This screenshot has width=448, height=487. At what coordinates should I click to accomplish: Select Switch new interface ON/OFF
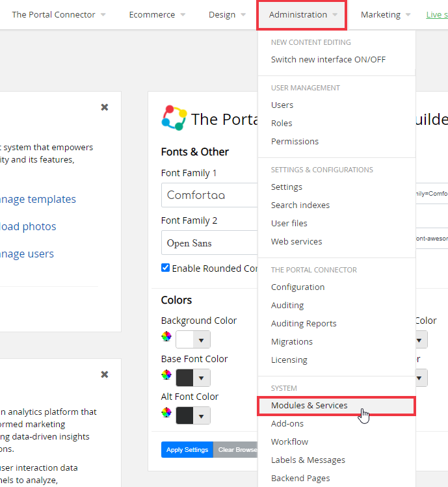(x=328, y=59)
